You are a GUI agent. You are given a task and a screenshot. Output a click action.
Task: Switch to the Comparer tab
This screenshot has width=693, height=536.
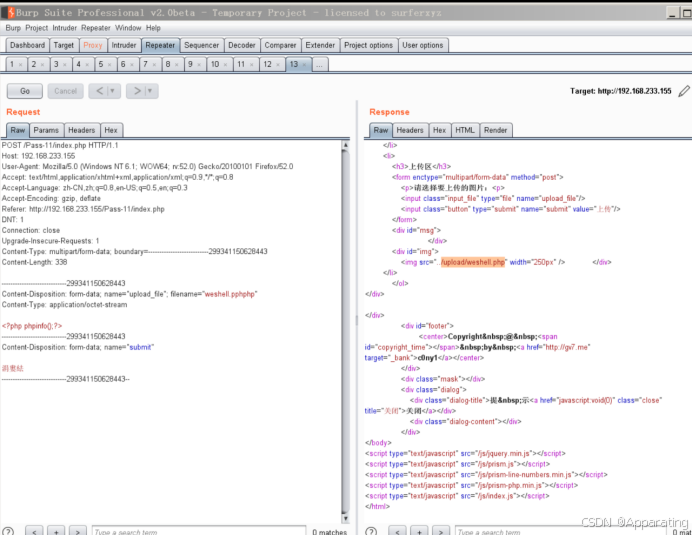point(280,45)
